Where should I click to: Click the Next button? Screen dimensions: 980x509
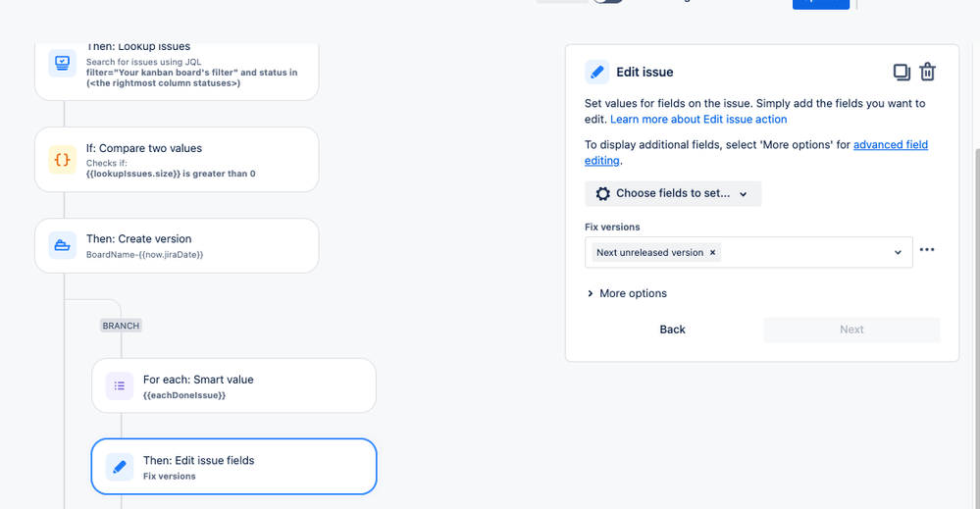[x=851, y=330]
